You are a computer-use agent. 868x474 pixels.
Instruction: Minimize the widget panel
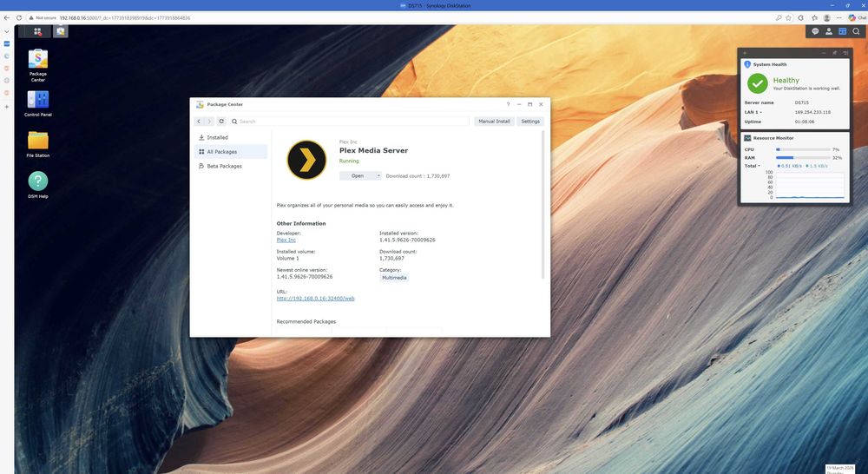point(824,53)
